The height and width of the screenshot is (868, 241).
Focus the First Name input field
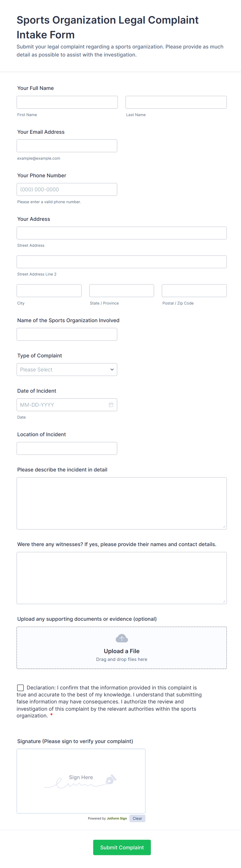[x=67, y=102]
